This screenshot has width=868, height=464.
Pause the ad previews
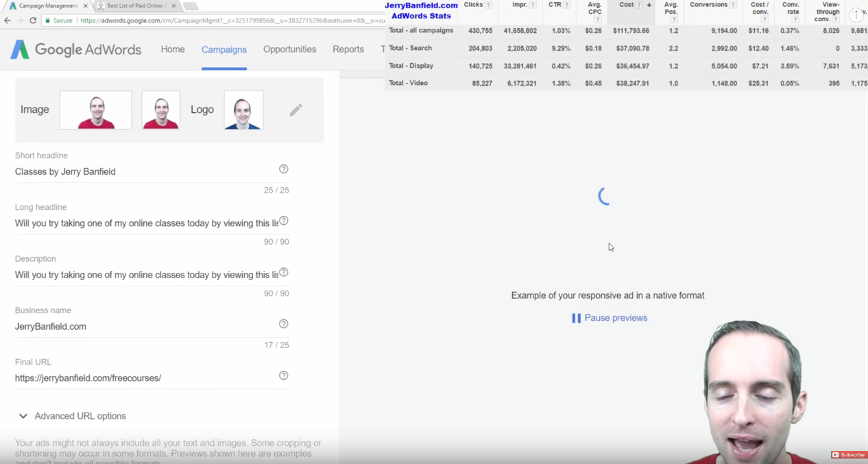pos(610,318)
